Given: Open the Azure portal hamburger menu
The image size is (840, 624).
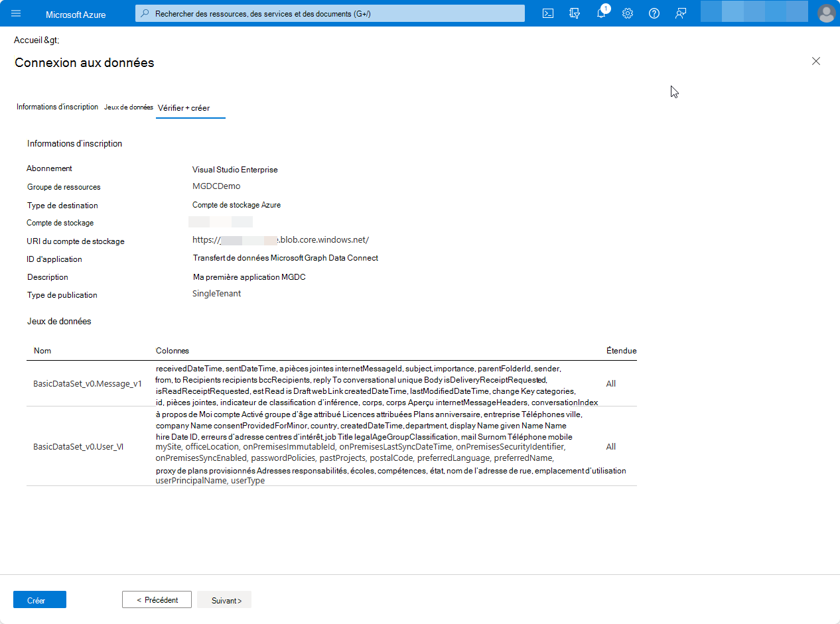Looking at the screenshot, I should [x=17, y=13].
